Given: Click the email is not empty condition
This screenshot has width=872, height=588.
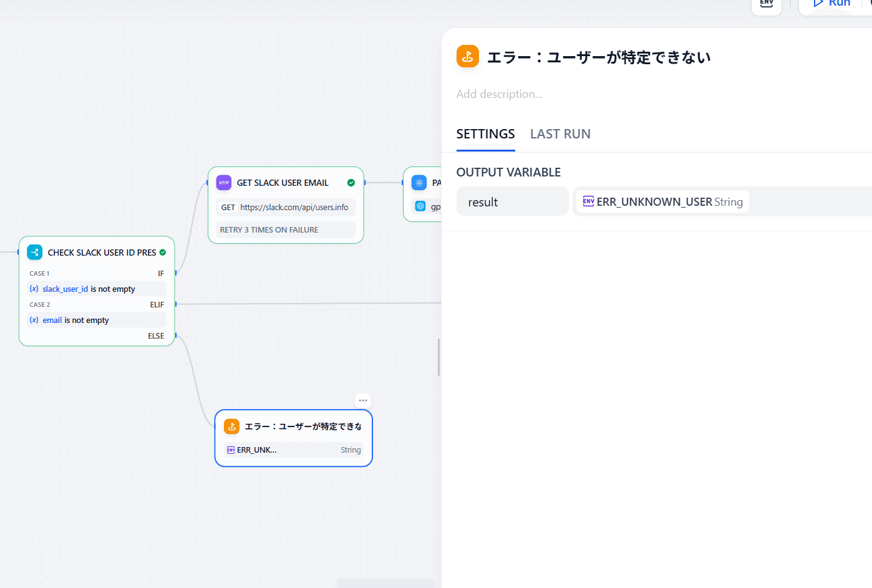Looking at the screenshot, I should pyautogui.click(x=97, y=320).
